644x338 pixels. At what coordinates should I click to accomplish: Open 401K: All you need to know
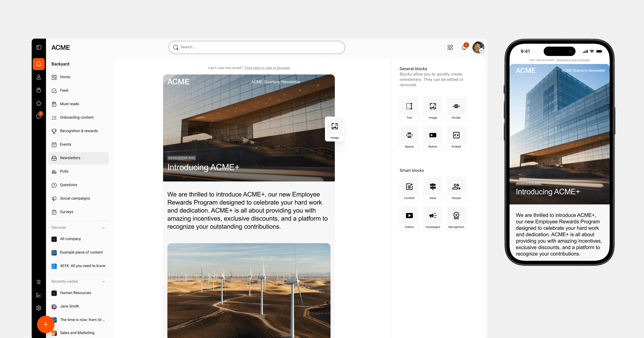[x=78, y=266]
